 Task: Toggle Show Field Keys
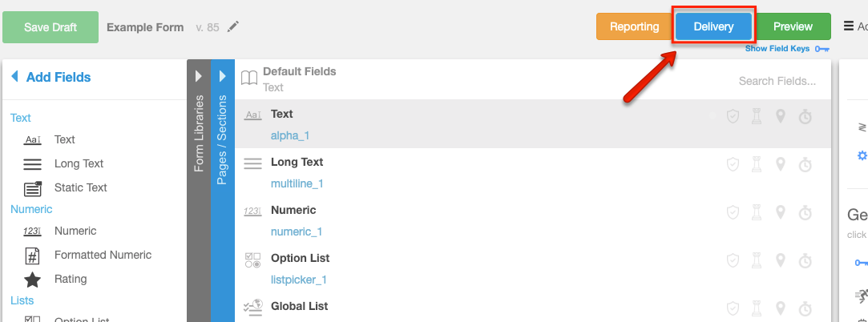(x=786, y=49)
